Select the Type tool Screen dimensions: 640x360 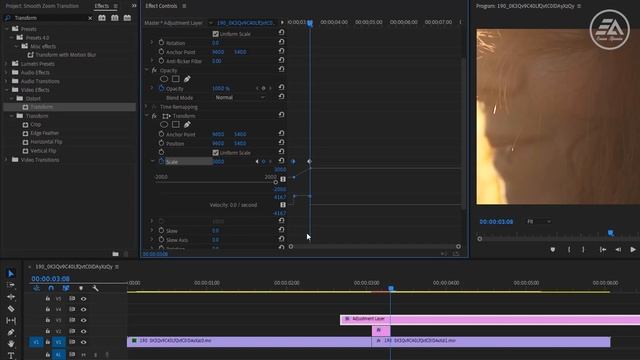coord(11,356)
